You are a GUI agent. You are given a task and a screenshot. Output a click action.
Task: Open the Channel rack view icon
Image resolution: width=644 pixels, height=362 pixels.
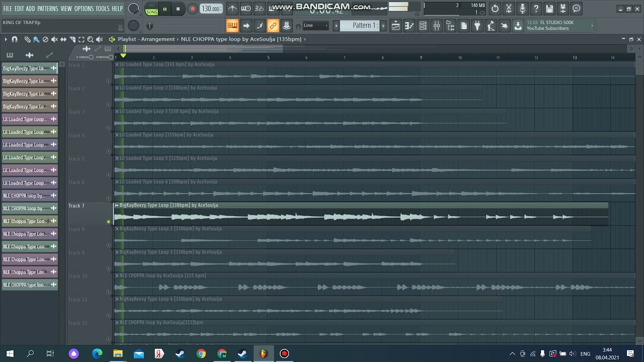(x=423, y=26)
